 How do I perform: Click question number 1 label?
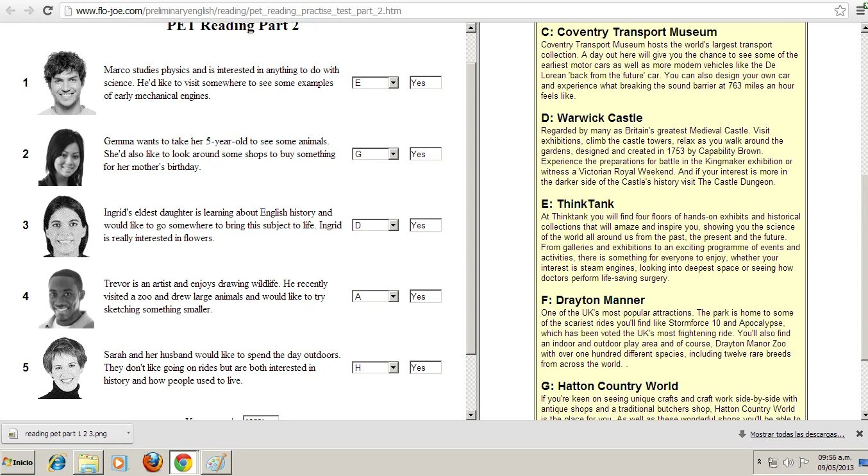[x=26, y=83]
